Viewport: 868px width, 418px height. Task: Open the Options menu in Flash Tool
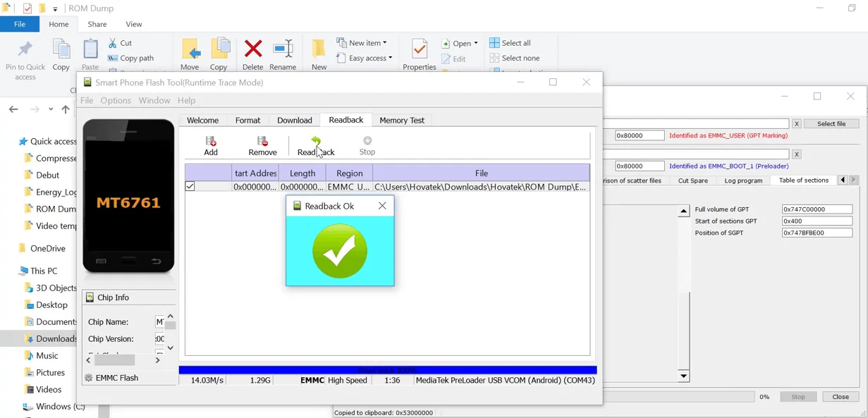pos(116,101)
